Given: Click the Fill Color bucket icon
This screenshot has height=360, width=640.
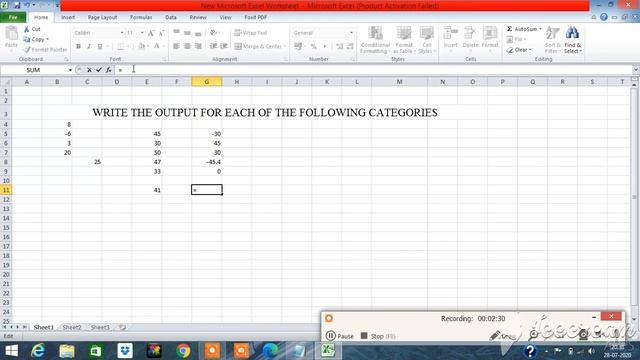Looking at the screenshot, I should coord(141,47).
